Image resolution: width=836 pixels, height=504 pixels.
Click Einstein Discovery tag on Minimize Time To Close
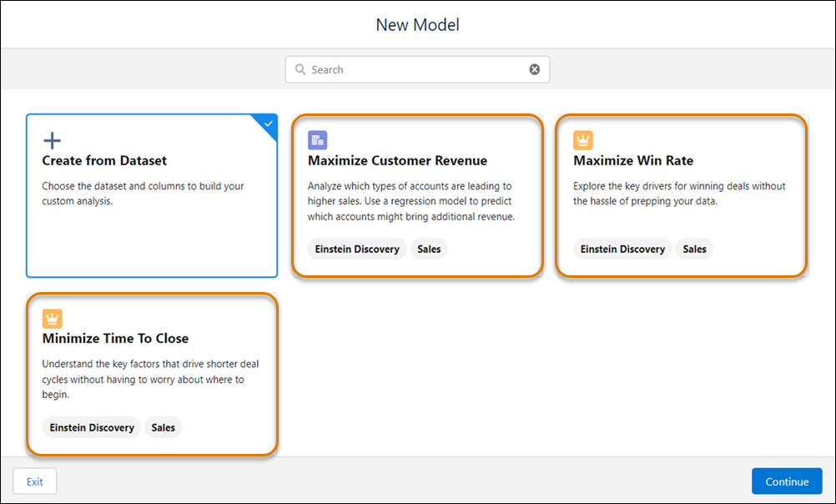pyautogui.click(x=92, y=428)
